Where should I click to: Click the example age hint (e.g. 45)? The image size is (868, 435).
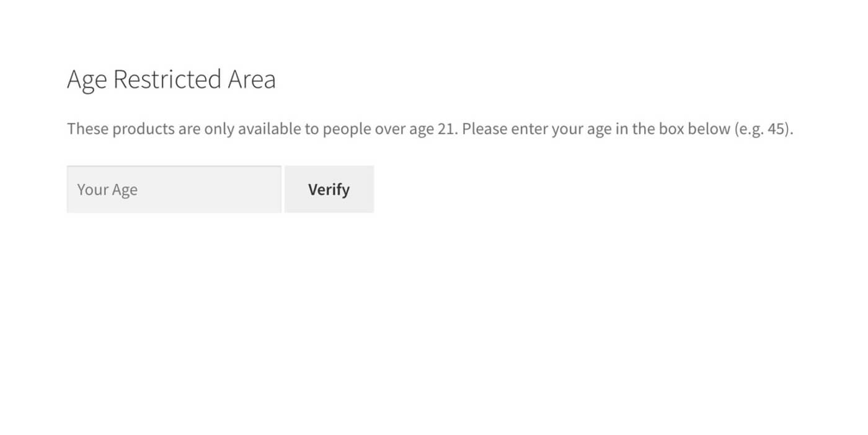(763, 128)
